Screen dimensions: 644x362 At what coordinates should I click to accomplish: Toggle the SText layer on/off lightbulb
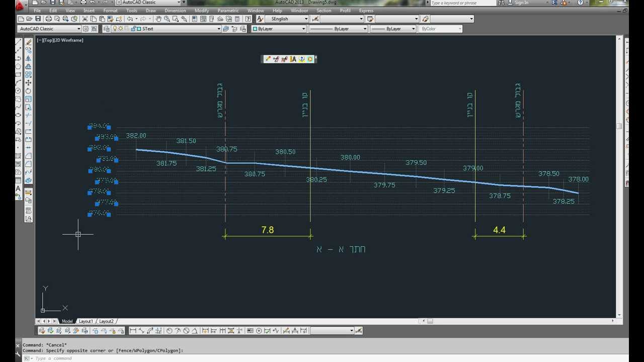click(x=115, y=29)
